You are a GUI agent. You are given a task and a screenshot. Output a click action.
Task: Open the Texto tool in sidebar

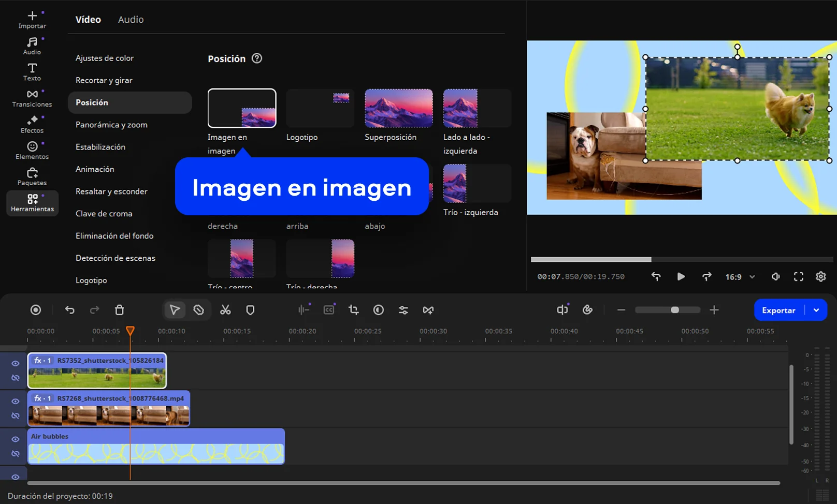pos(32,72)
